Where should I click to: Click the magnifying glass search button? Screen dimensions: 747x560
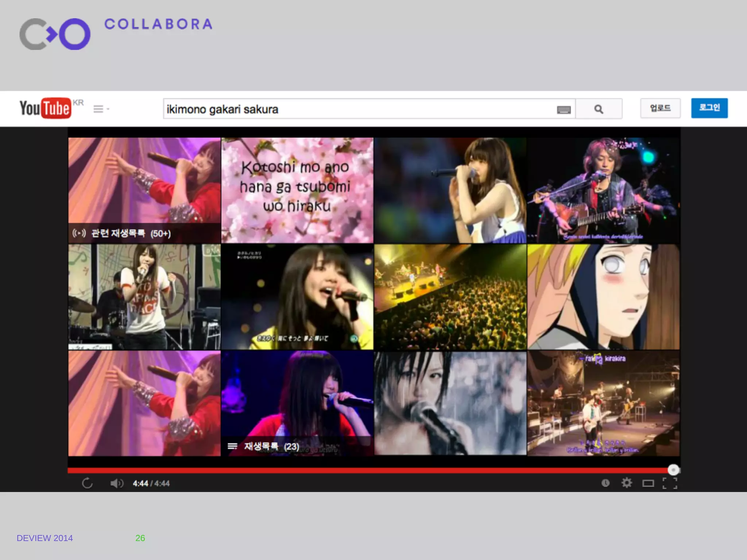(599, 109)
